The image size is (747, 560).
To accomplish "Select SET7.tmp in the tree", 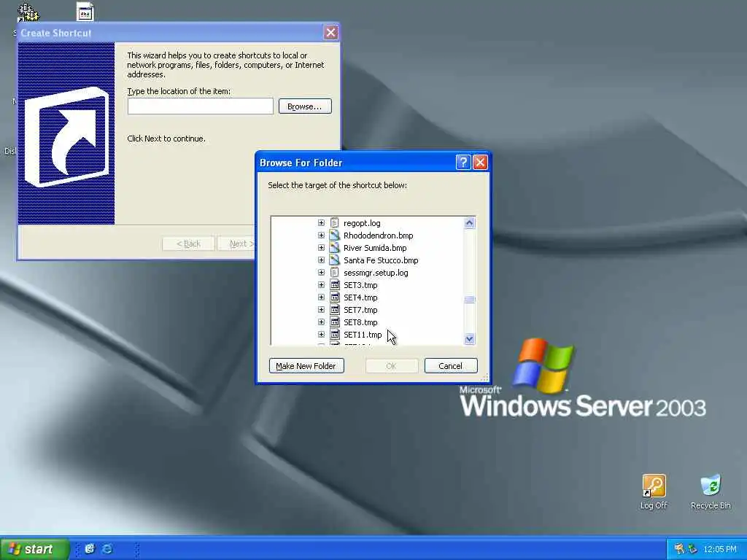I will (x=360, y=309).
